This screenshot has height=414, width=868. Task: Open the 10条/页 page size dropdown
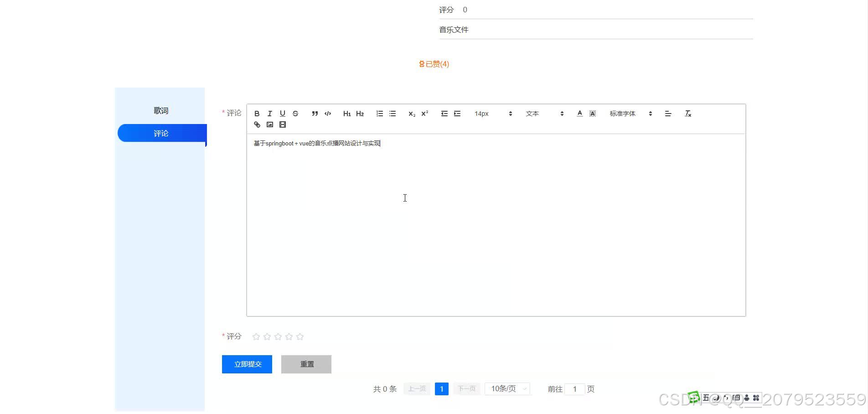[x=507, y=389]
